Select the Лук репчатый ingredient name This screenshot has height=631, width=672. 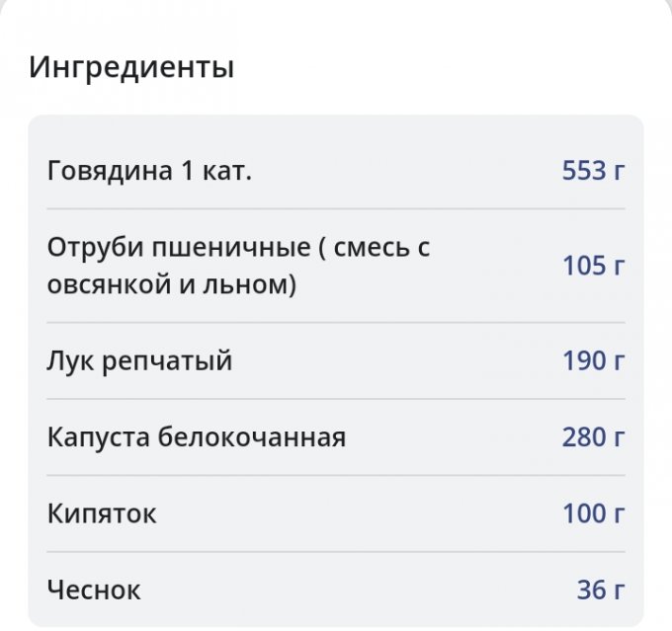point(139,361)
